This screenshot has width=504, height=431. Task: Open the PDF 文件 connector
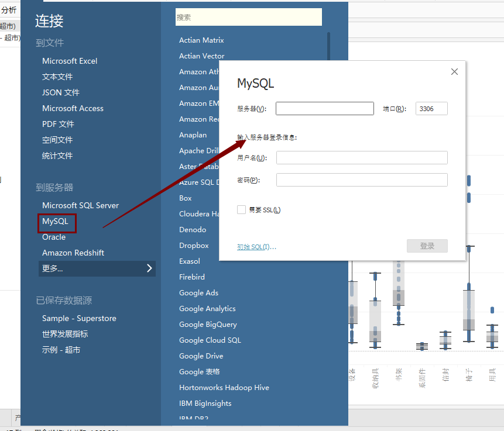point(57,124)
